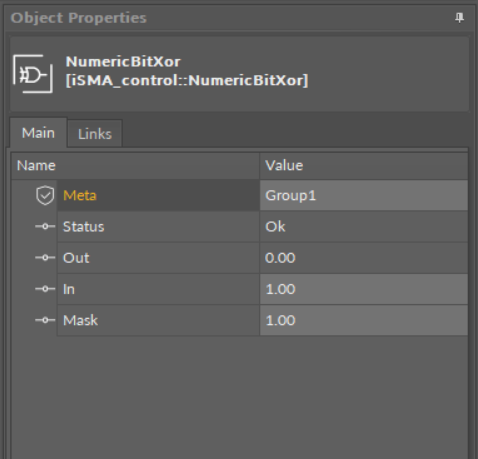Click the slot connector icon beside Mask

pyautogui.click(x=45, y=320)
